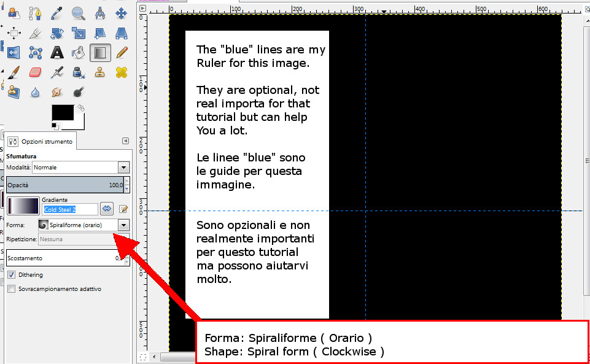Select the Paintbrush tool
The image size is (590, 364).
[13, 72]
